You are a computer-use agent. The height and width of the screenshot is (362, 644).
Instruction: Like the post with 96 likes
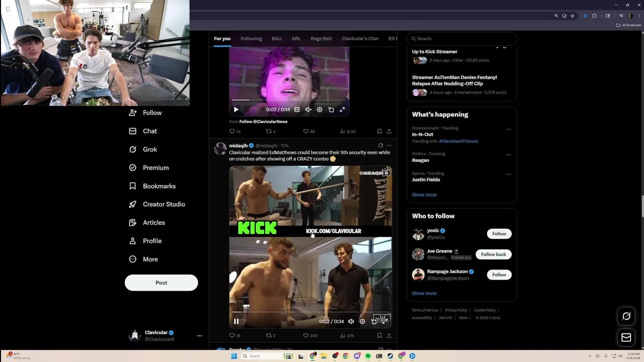(308, 131)
